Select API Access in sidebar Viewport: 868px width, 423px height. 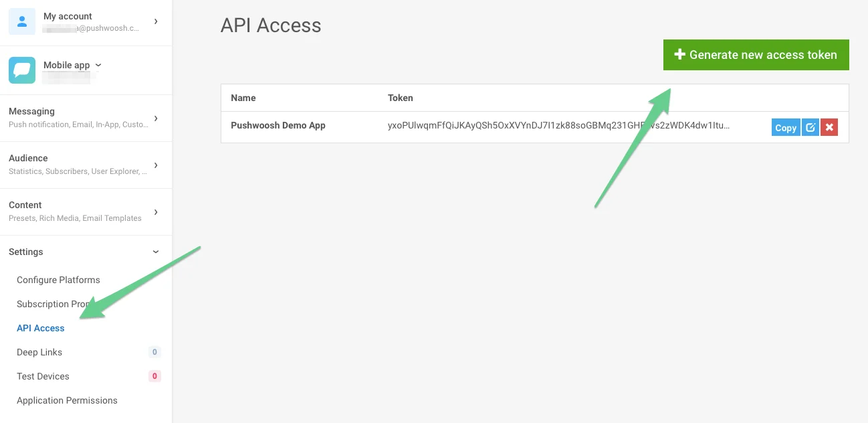coord(41,328)
